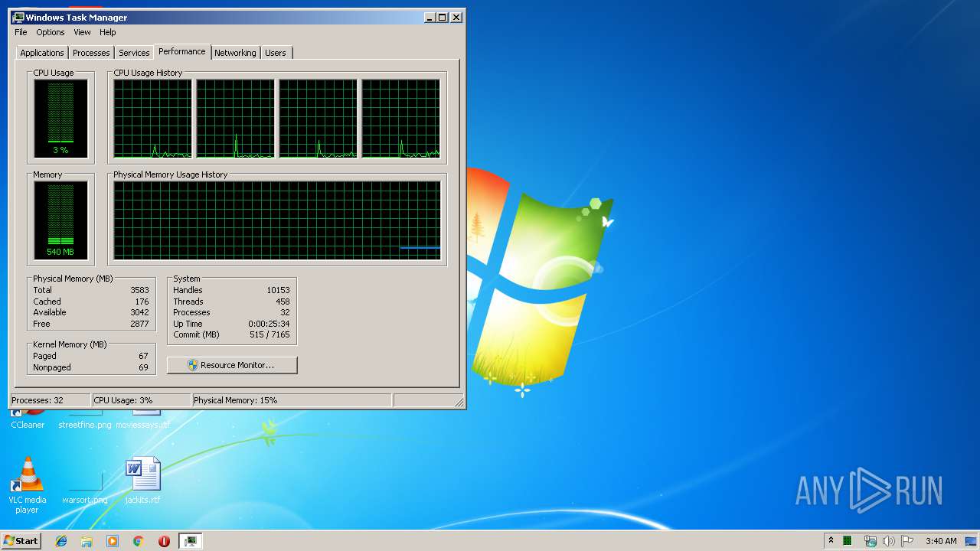Click the Physical Memory Usage History graph
980x551 pixels.
[277, 220]
